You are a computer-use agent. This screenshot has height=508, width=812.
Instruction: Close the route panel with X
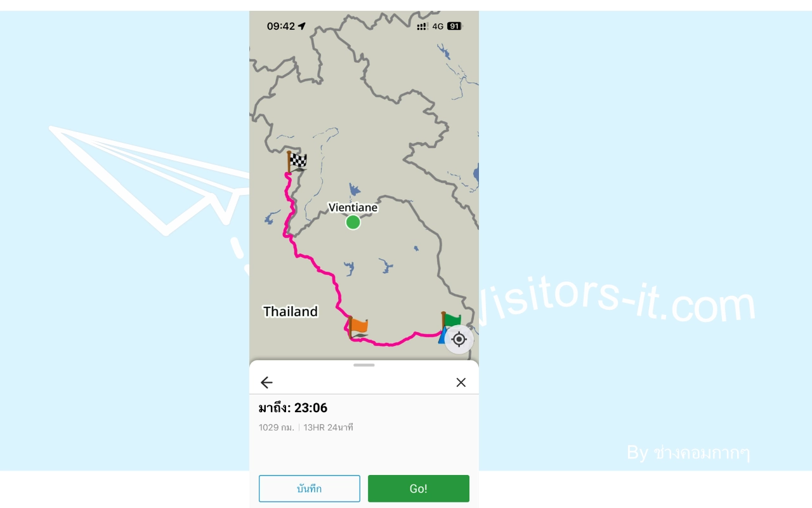(x=461, y=382)
